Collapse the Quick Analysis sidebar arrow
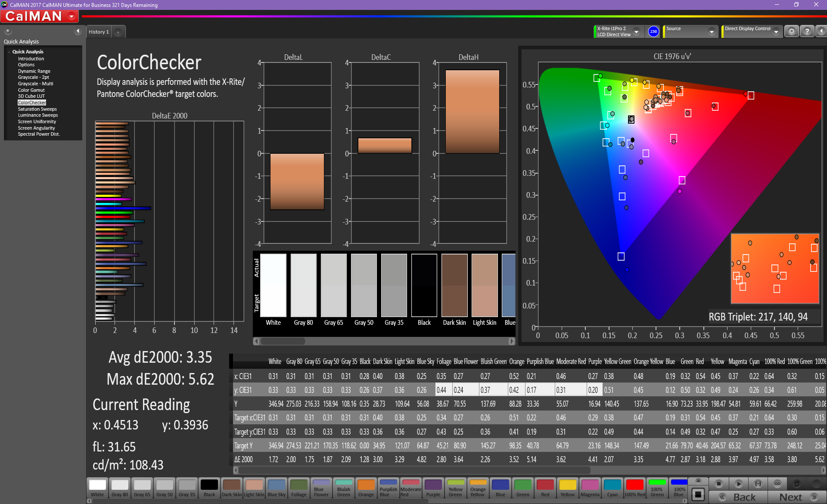This screenshot has height=504, width=827. pyautogui.click(x=78, y=31)
